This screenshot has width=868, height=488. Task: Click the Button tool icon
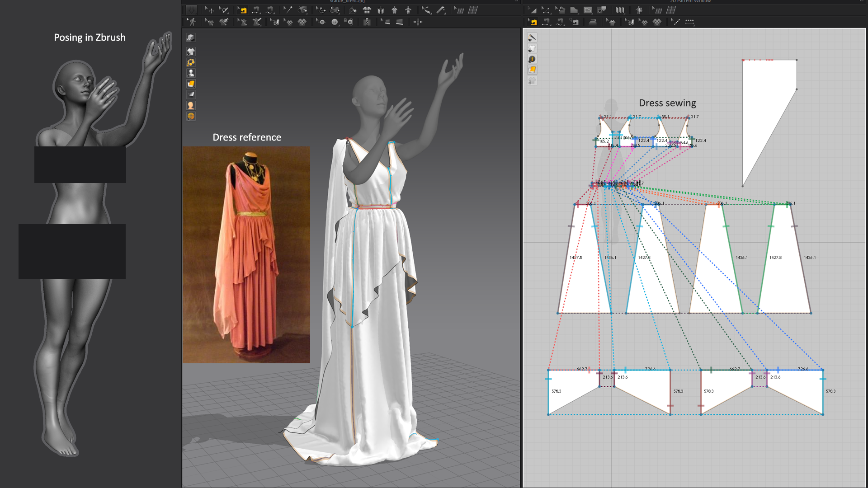(x=335, y=22)
